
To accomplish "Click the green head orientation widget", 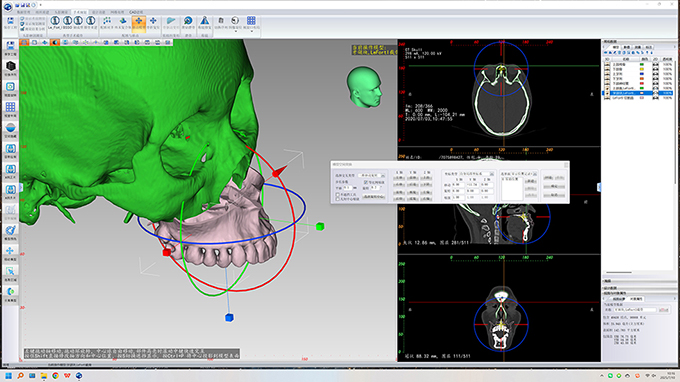I will coord(364,86).
